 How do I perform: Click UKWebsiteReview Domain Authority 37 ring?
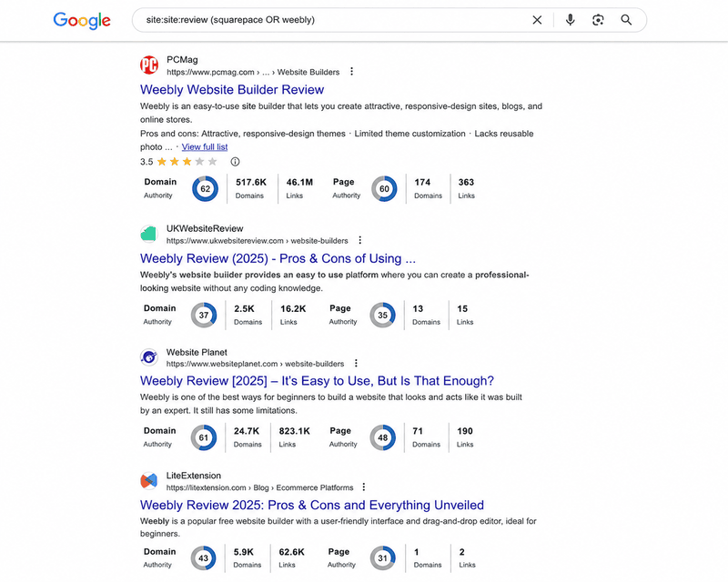tap(204, 316)
